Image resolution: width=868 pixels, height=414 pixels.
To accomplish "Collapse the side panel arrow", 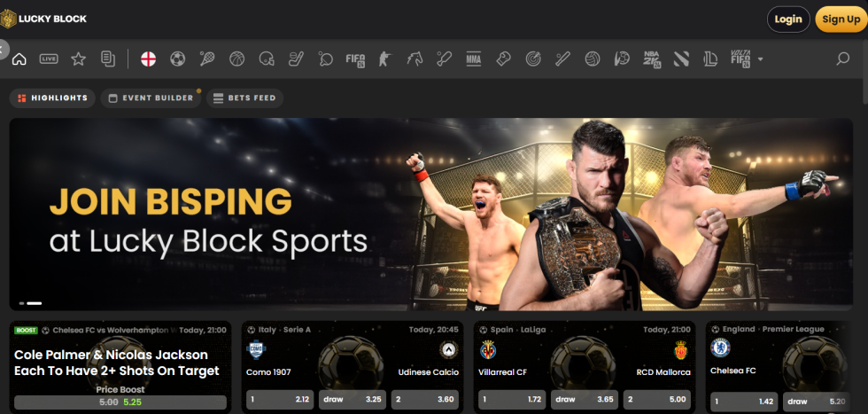I will [x=4, y=50].
